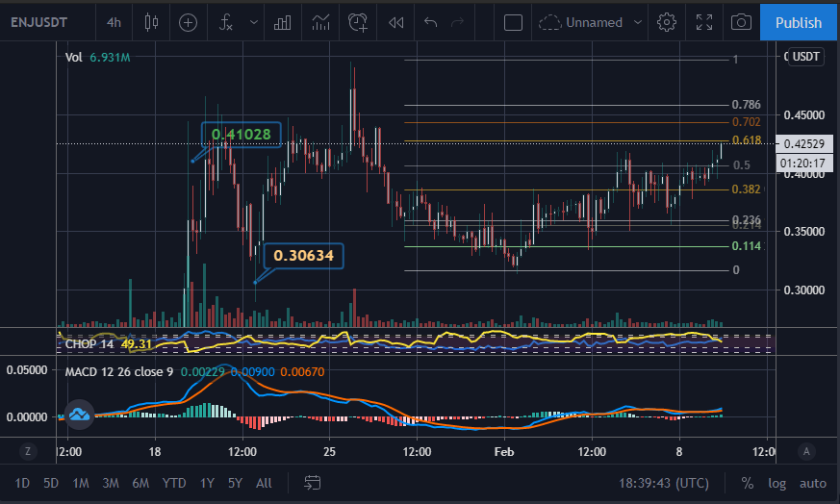Take a snapshot with the camera icon
Image resolution: width=840 pixels, height=504 pixels.
[x=741, y=22]
